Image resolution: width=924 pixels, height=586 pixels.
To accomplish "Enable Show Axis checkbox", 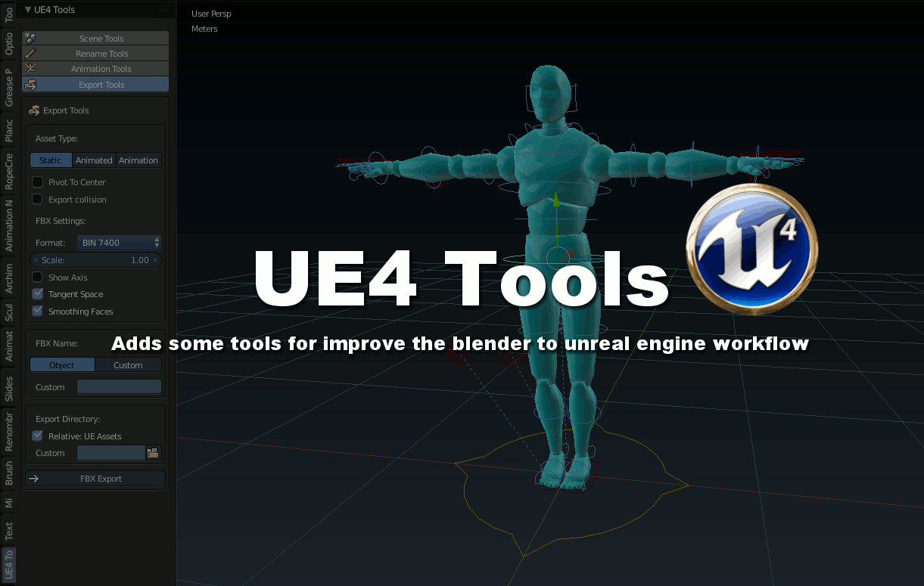I will pos(37,277).
